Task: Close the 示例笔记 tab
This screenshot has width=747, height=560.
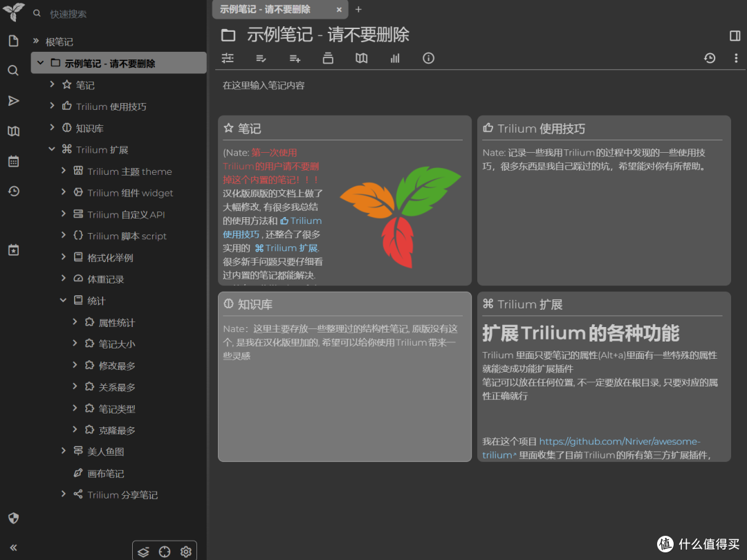Action: (339, 10)
